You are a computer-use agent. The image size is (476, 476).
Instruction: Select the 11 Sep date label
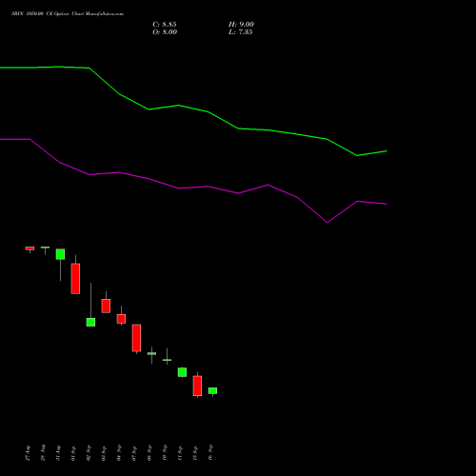click(180, 453)
